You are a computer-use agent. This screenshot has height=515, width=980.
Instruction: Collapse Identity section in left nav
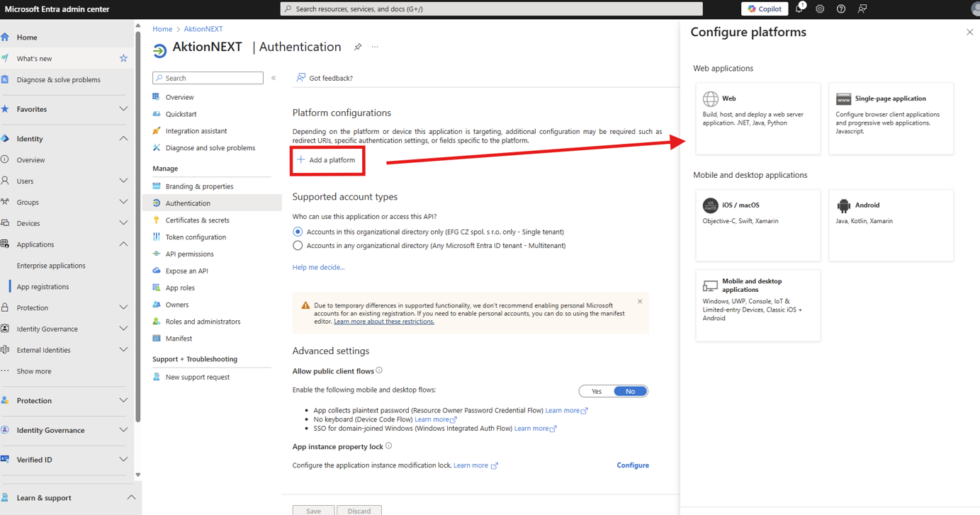tap(123, 139)
